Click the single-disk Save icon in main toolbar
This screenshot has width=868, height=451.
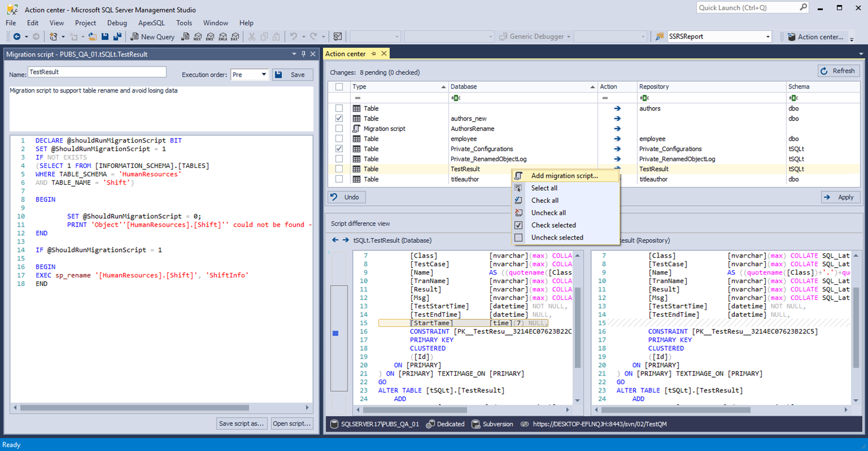[x=105, y=37]
